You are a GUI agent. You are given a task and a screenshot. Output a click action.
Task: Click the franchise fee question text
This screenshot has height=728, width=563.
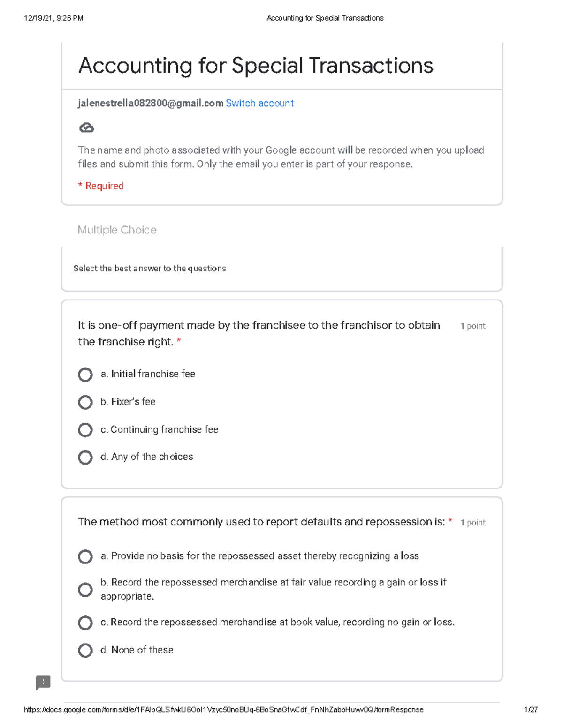259,333
